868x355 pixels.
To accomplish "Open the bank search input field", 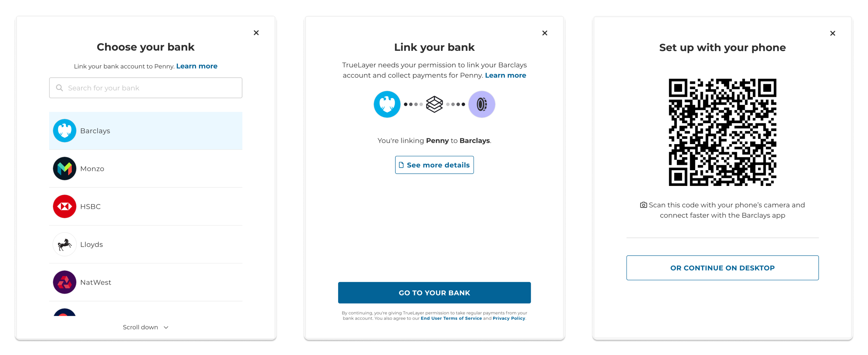I will click(145, 88).
